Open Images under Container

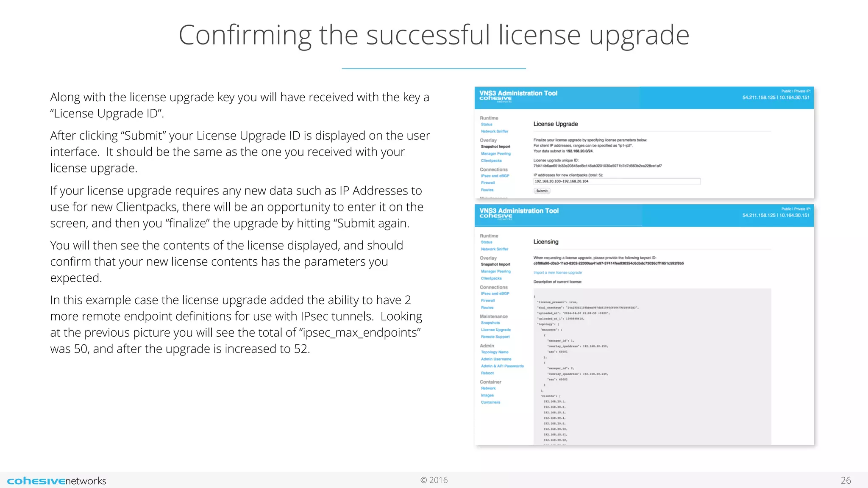(487, 395)
